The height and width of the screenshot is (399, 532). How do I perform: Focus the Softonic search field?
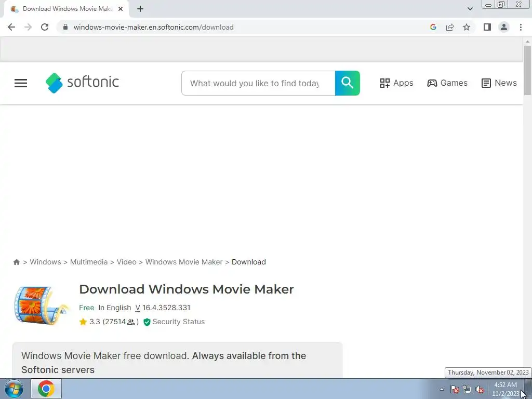click(258, 83)
